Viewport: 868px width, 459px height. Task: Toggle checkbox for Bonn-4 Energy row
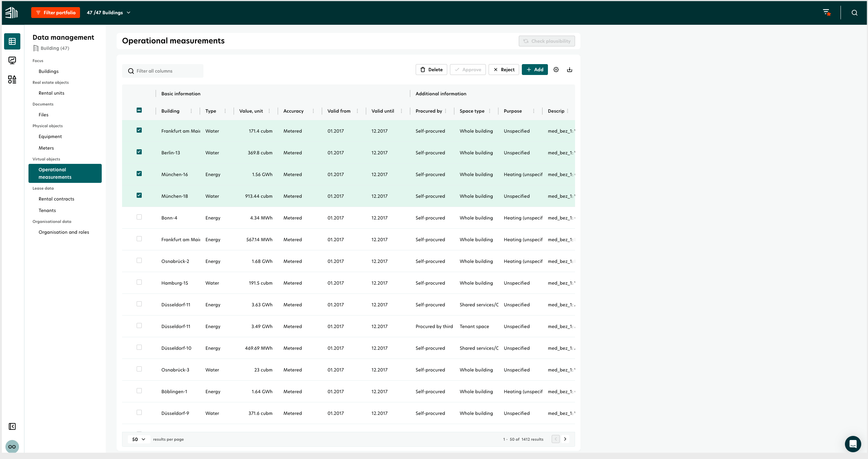coord(139,217)
